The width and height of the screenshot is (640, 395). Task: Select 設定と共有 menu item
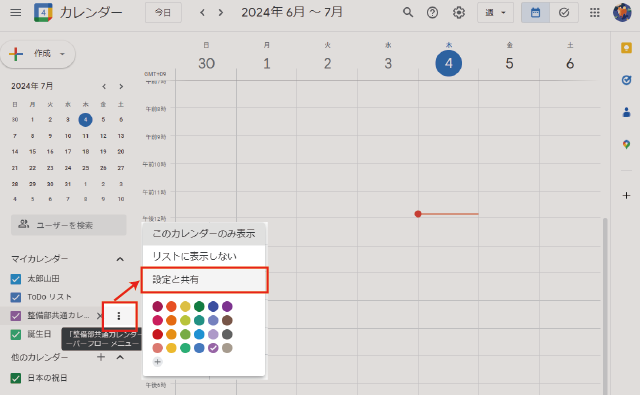pos(204,280)
